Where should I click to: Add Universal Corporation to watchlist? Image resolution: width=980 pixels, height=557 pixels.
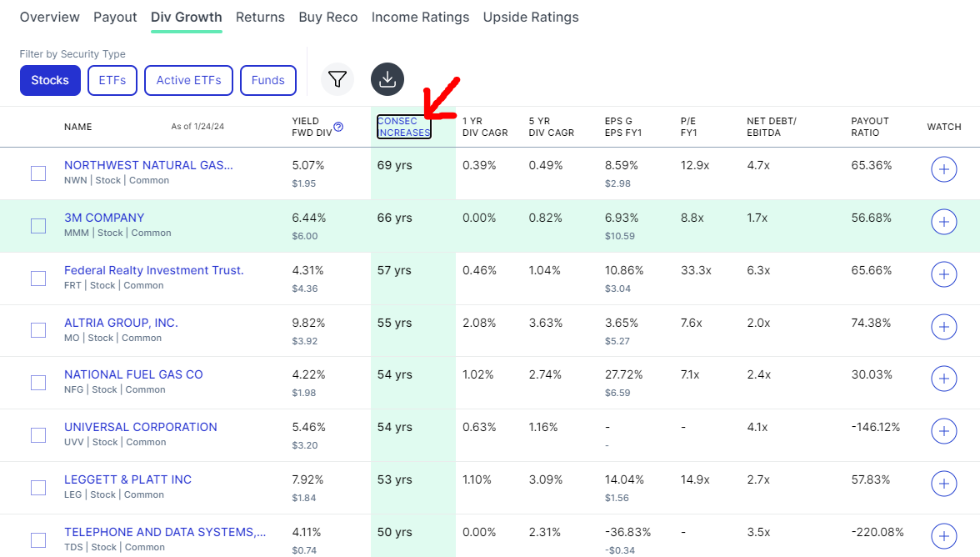943,431
